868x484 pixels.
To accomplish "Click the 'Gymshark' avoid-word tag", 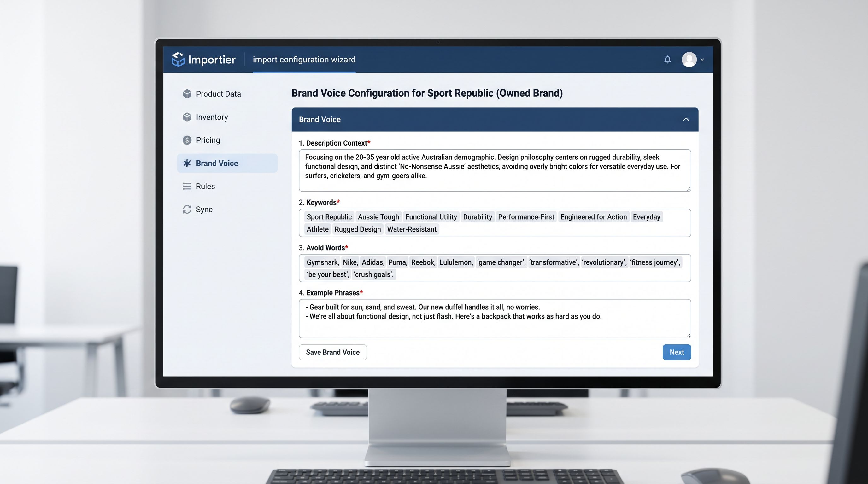I will pyautogui.click(x=322, y=262).
